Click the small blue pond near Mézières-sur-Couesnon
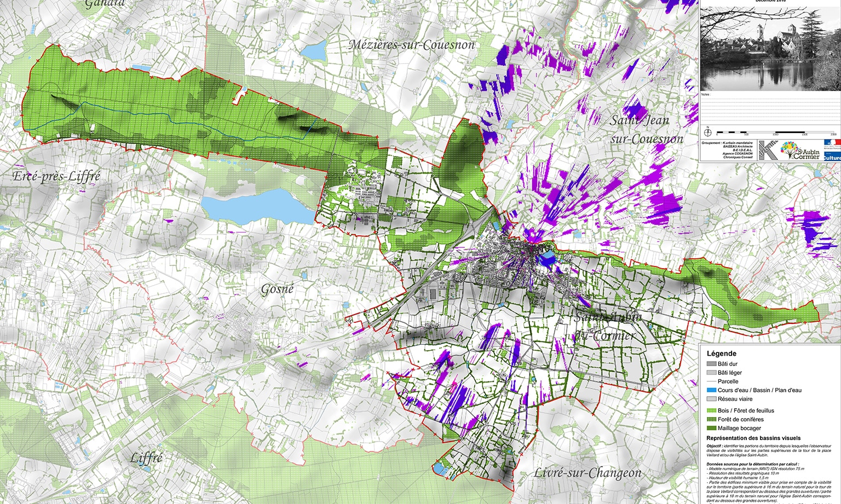 (x=314, y=51)
